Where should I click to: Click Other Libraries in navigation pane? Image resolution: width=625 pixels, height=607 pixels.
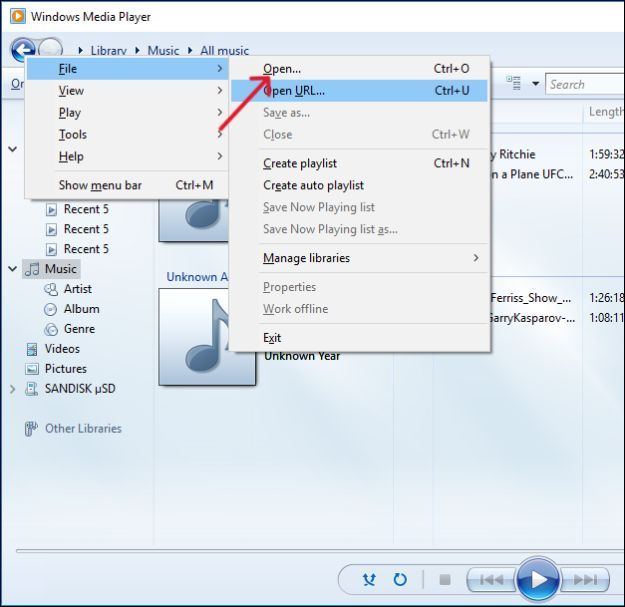tap(82, 429)
